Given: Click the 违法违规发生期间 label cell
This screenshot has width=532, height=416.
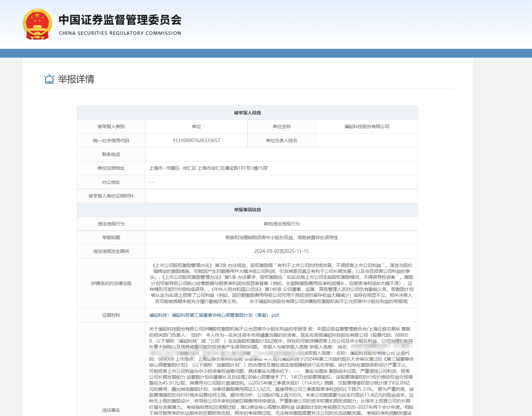Looking at the screenshot, I should coord(111,251).
